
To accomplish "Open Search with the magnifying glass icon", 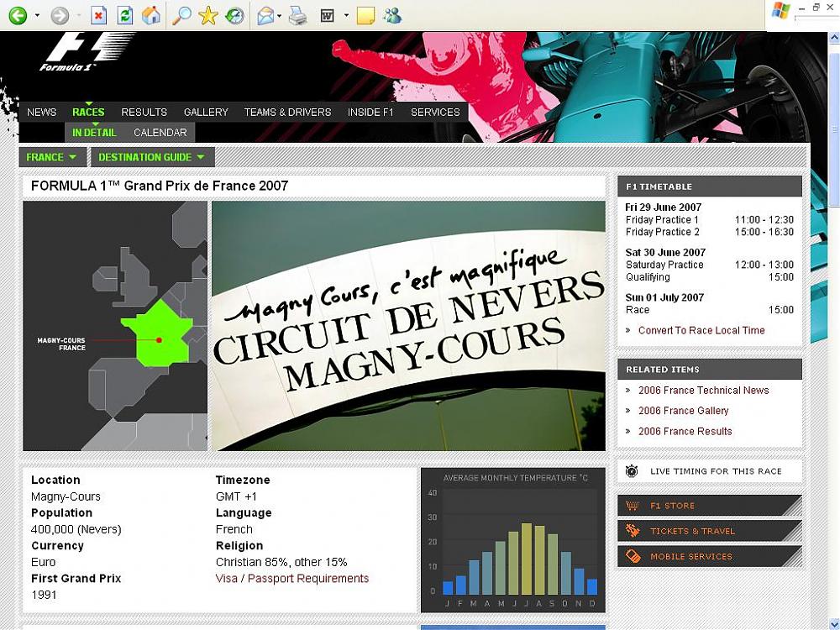I will coord(181,15).
